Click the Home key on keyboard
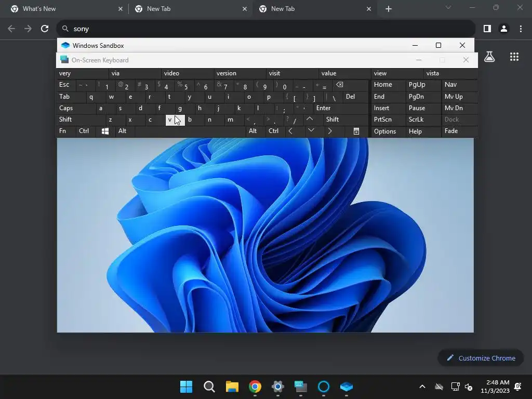 389,85
